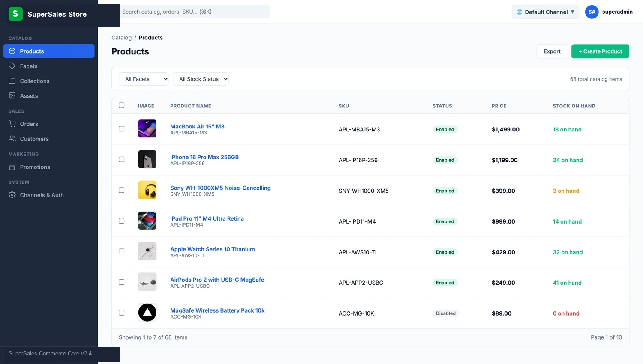The height and width of the screenshot is (364, 643).
Task: Click the $1,499.00 price cell
Action: 505,129
